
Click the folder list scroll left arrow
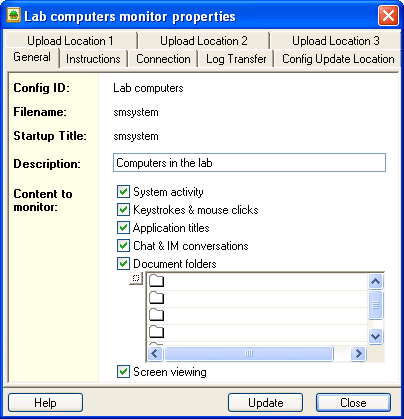[155, 353]
